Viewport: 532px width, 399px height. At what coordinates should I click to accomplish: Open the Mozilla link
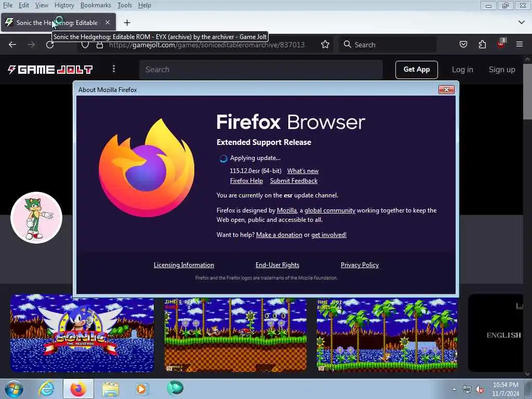point(287,210)
